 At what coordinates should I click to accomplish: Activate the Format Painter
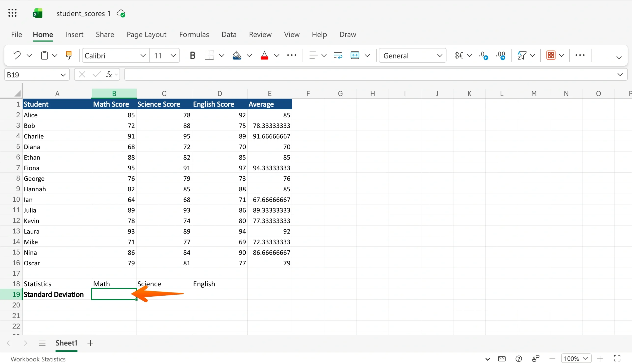(69, 55)
